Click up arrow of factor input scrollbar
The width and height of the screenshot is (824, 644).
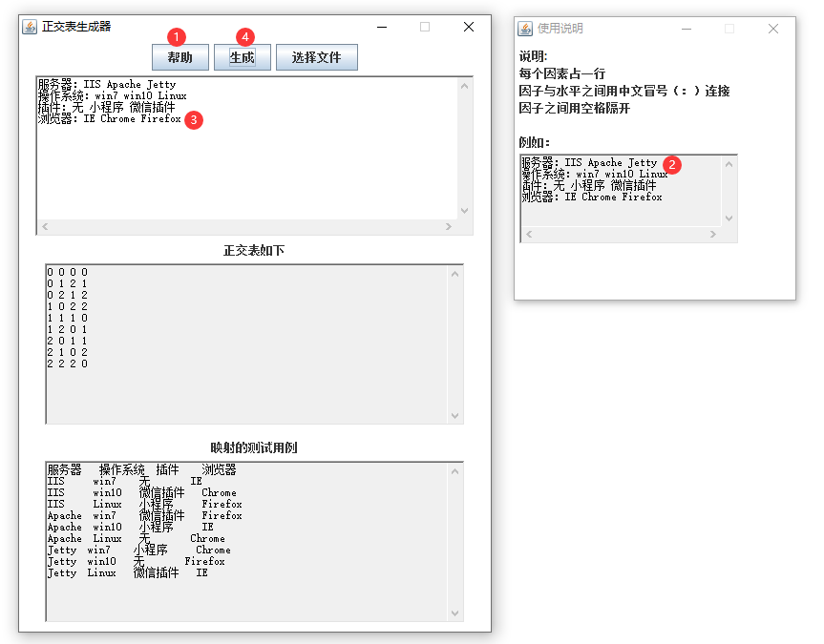coord(465,86)
